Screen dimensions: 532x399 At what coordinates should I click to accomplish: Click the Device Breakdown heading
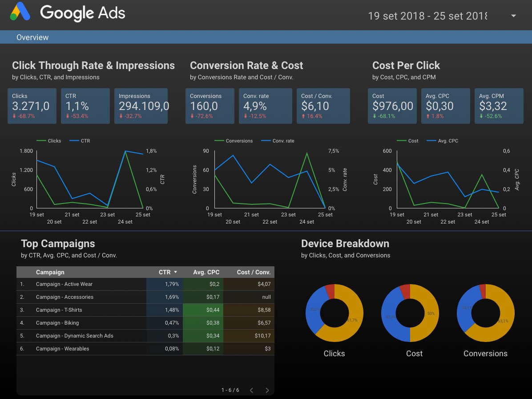click(345, 244)
